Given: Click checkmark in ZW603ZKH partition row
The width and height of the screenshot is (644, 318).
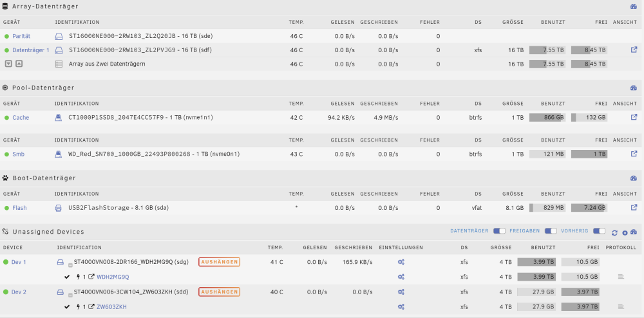Looking at the screenshot, I should [x=67, y=306].
